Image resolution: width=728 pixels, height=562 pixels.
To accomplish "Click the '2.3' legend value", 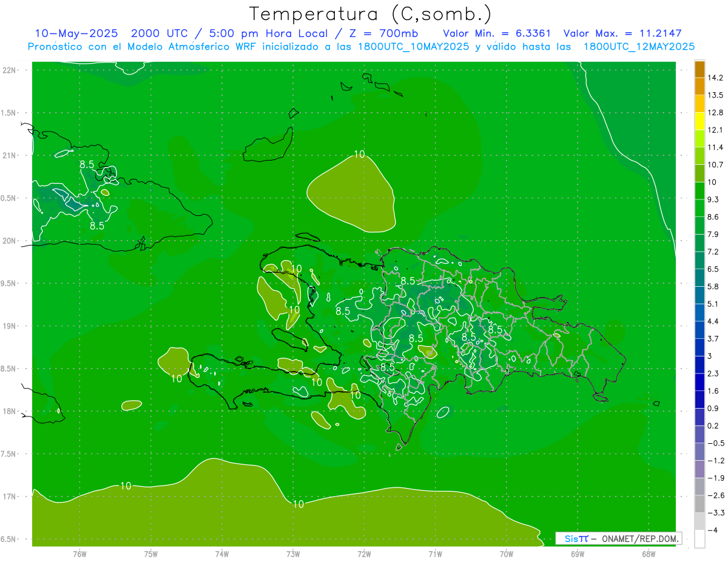I will 714,373.
